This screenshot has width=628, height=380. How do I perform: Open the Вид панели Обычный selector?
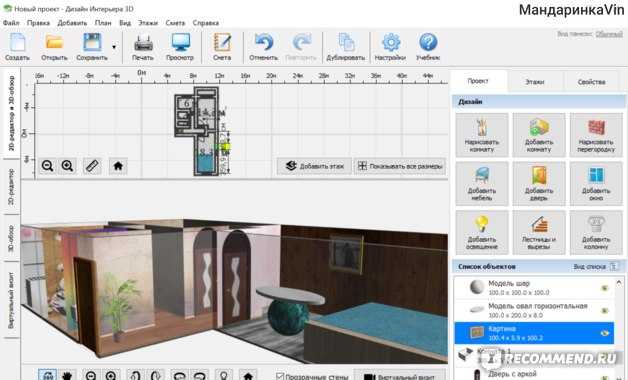pyautogui.click(x=609, y=34)
